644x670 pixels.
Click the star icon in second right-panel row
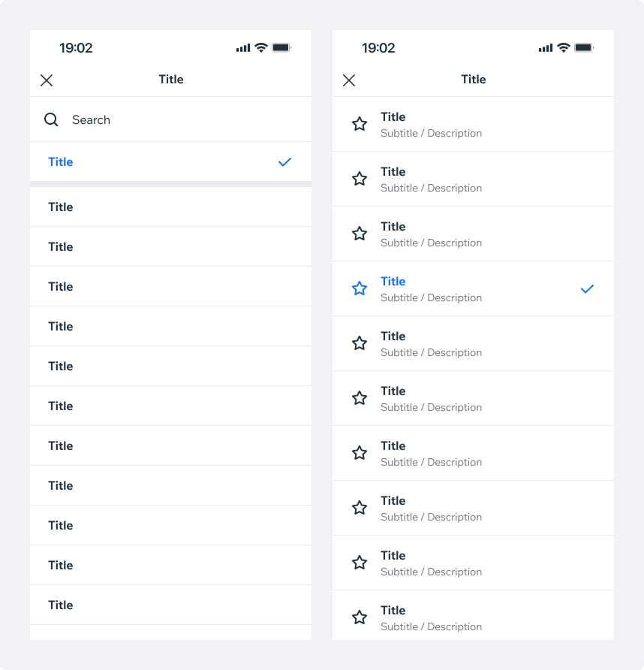(x=360, y=179)
